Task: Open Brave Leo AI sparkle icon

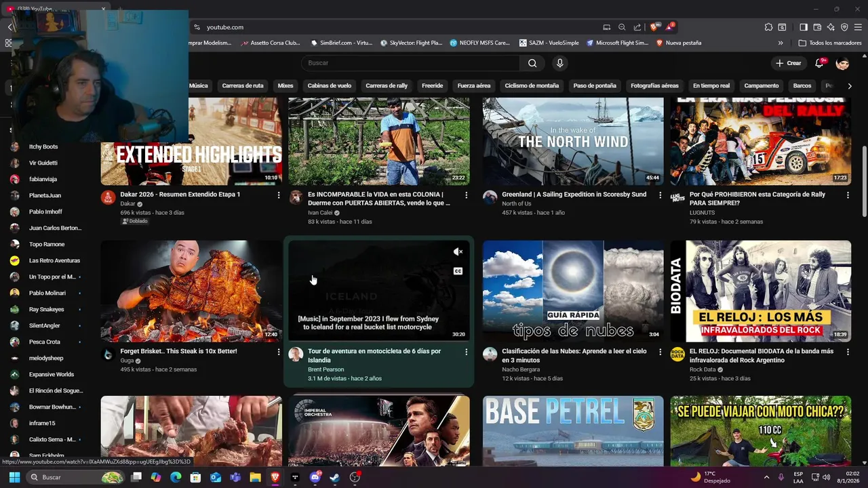Action: click(x=831, y=27)
